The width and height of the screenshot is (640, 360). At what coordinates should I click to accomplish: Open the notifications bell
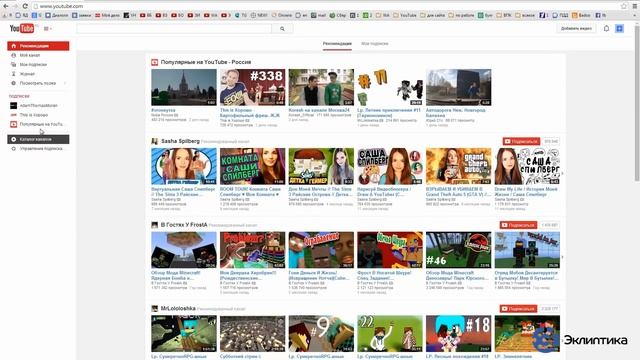pyautogui.click(x=606, y=29)
